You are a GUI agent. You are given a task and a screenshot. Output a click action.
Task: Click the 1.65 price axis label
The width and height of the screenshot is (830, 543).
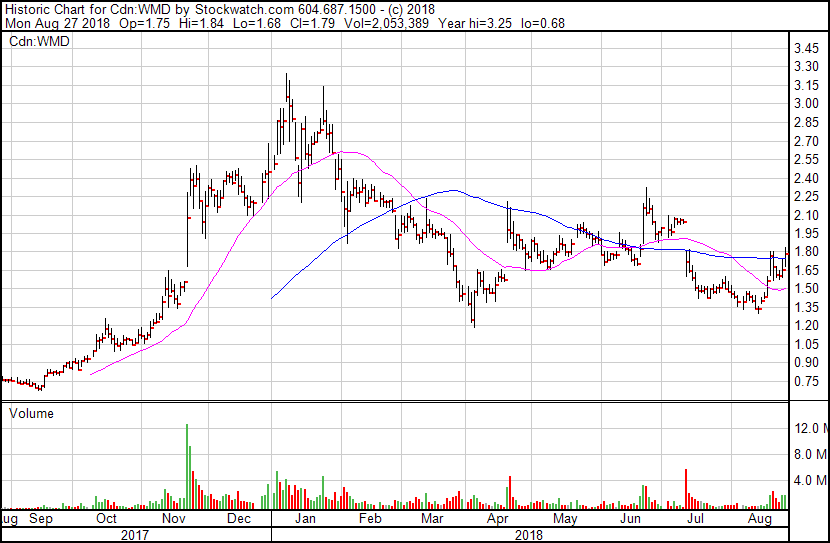[806, 270]
